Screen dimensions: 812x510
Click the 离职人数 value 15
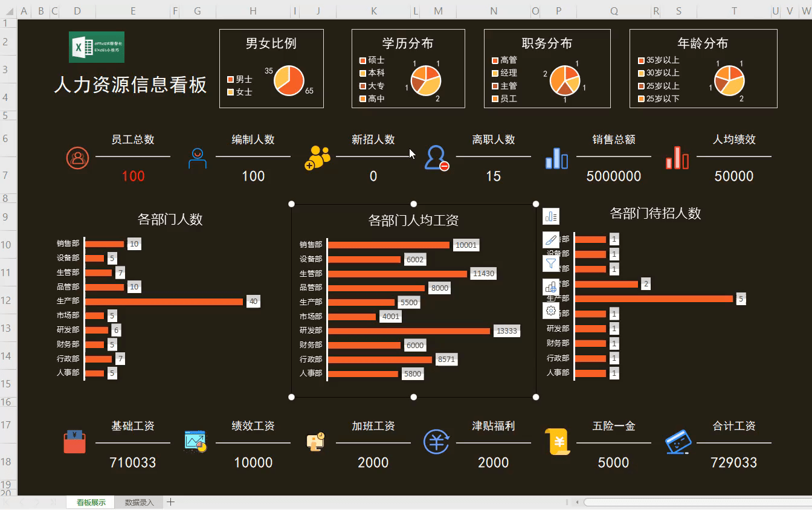(x=494, y=176)
